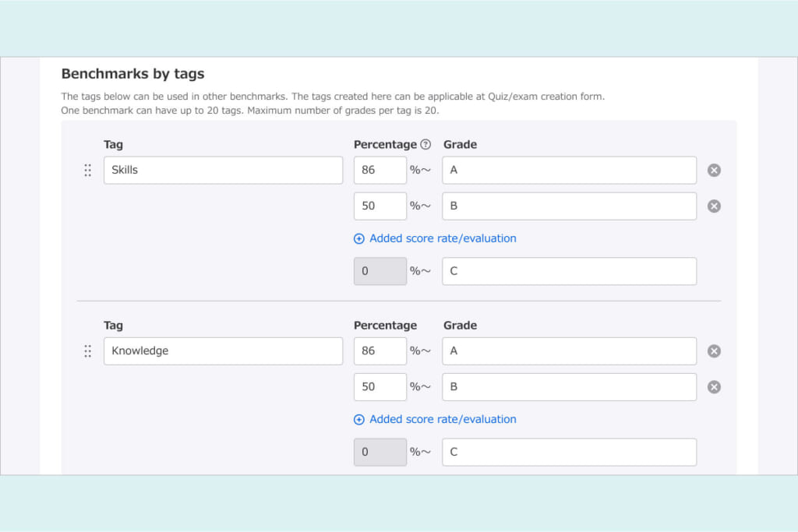Edit the grade C field for Skills

coord(569,271)
